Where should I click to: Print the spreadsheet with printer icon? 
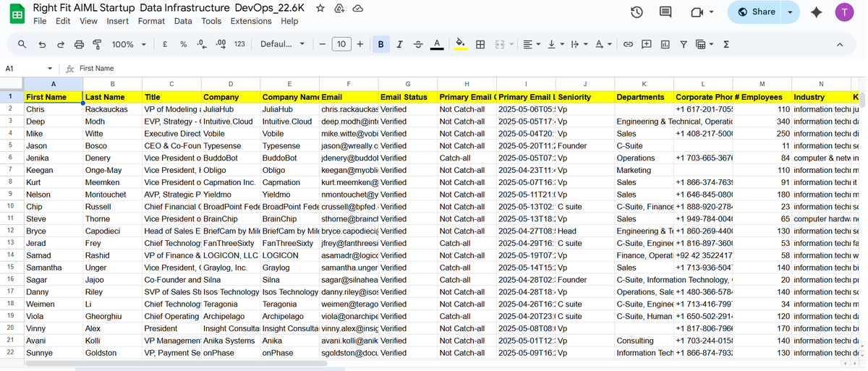(79, 44)
